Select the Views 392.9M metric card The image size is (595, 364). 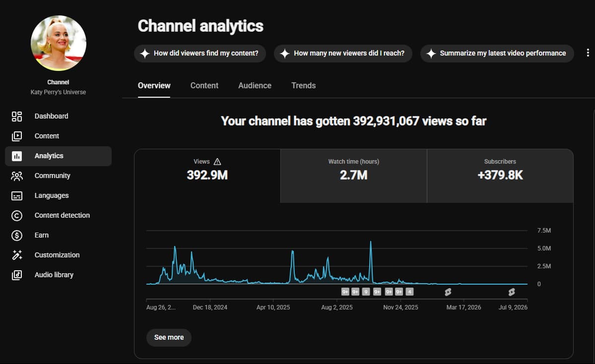207,176
